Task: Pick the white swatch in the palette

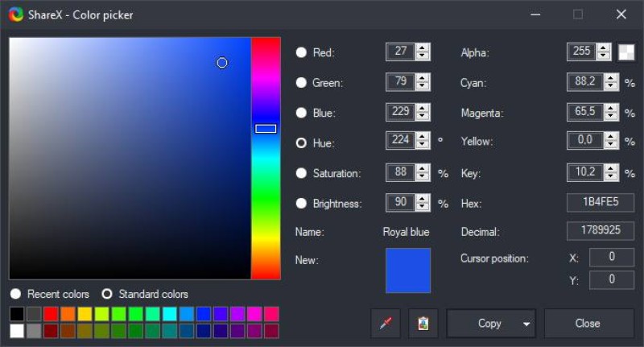Action: click(17, 331)
